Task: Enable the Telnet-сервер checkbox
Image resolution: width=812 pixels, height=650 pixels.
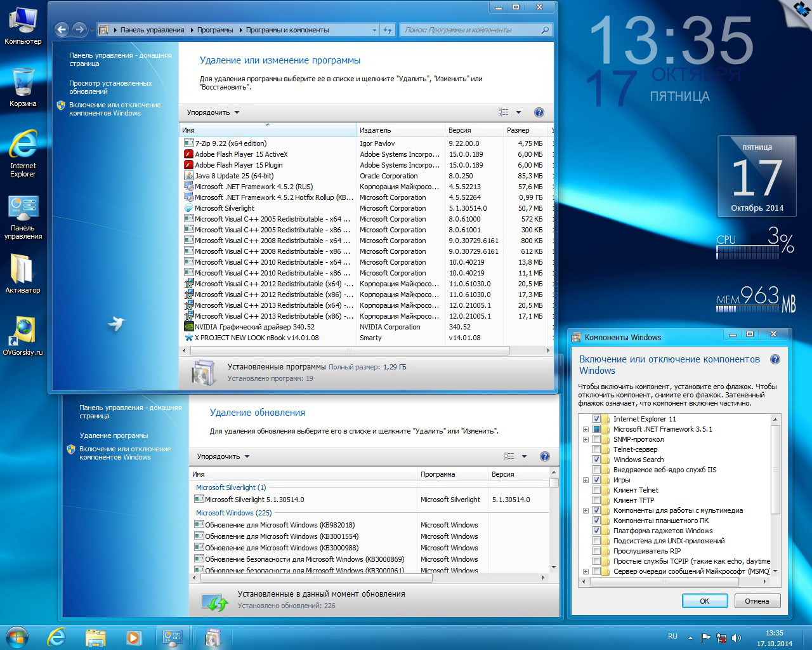Action: [x=596, y=449]
